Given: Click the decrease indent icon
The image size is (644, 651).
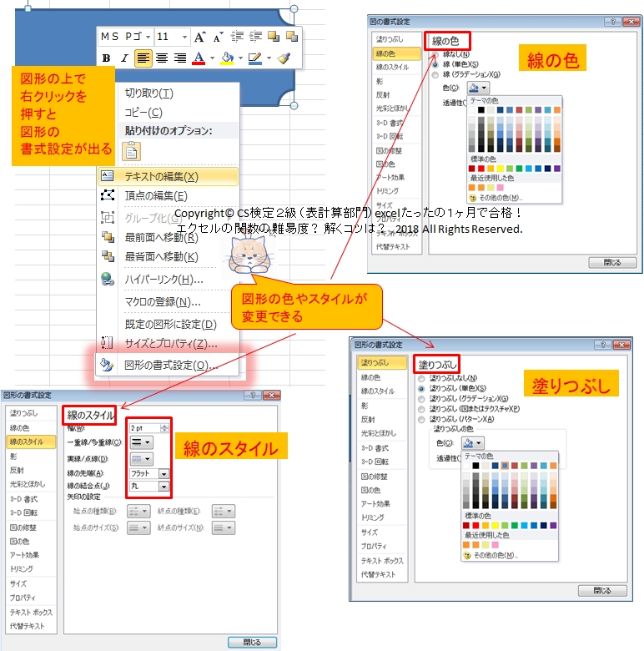Looking at the screenshot, I should tap(237, 37).
